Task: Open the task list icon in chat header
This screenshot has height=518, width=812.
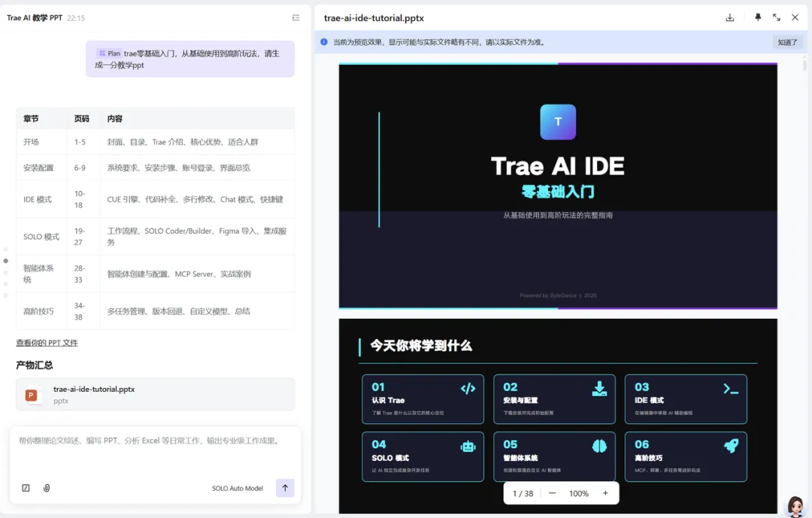Action: click(295, 17)
